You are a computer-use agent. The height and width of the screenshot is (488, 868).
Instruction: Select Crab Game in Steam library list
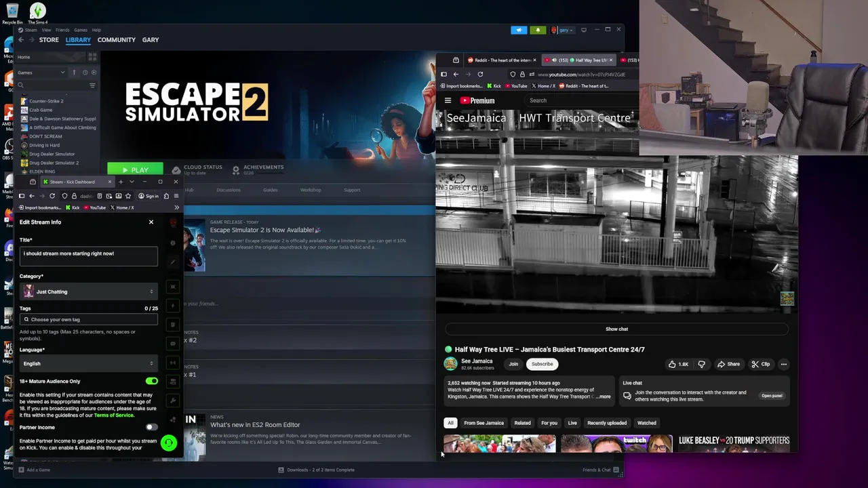[41, 110]
